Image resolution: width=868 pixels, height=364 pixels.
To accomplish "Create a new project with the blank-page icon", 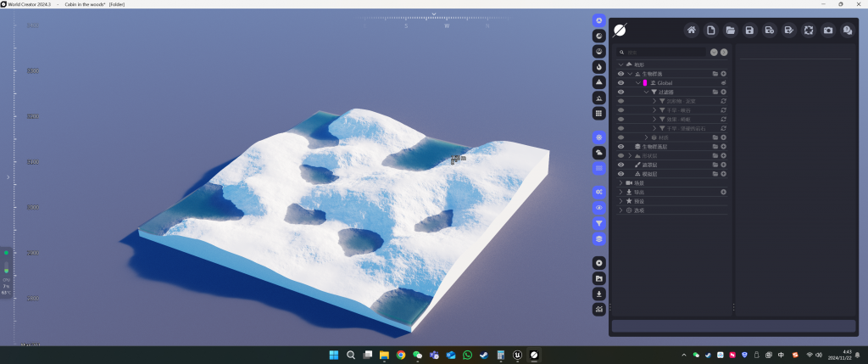I will click(711, 31).
